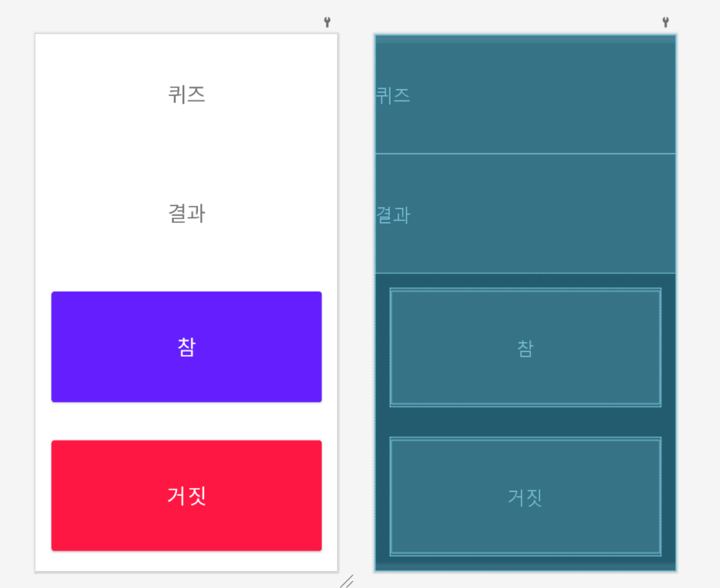The width and height of the screenshot is (720, 588).
Task: Click the white gap between purple and red buttons
Action: click(x=186, y=421)
